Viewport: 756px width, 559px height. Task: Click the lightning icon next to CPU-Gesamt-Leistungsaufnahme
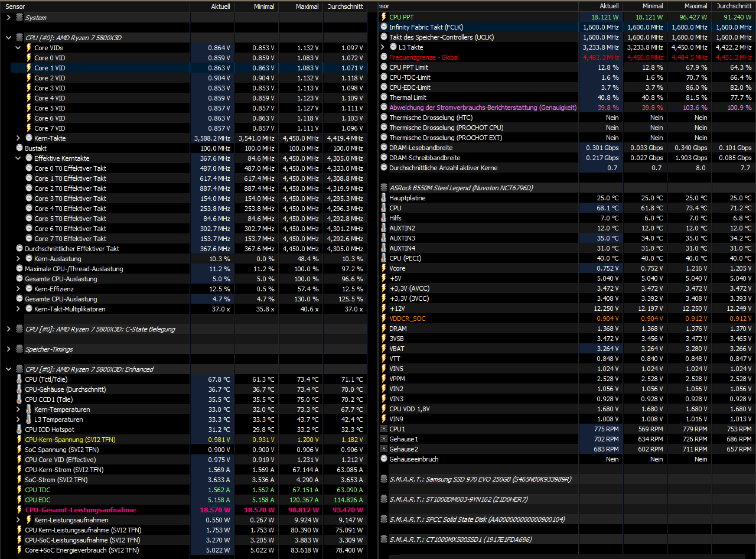coord(19,509)
